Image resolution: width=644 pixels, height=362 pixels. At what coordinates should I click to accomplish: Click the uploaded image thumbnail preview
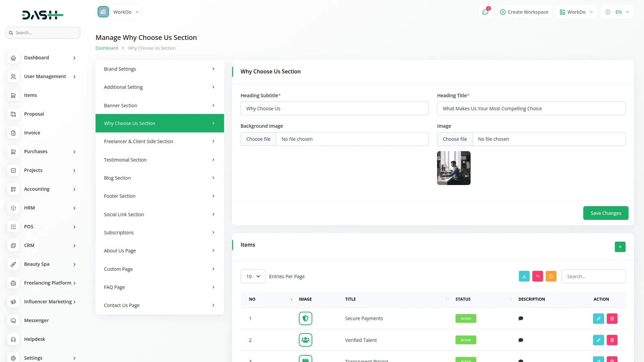(453, 168)
